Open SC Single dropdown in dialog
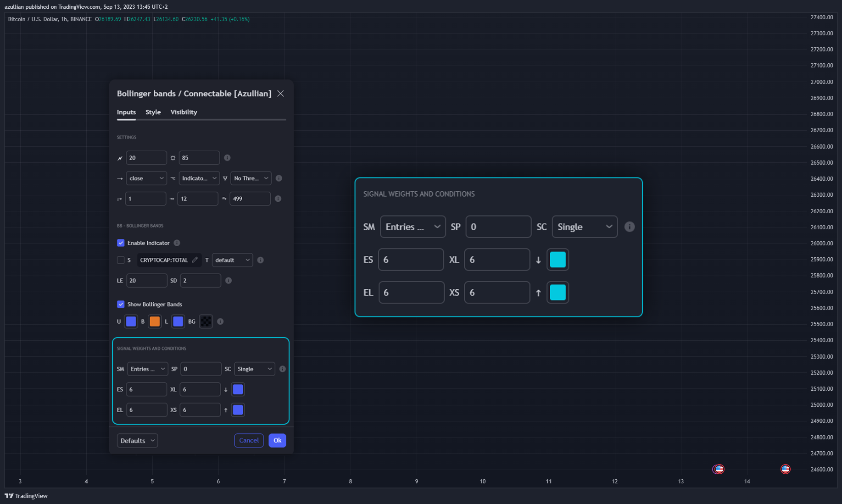 254,369
